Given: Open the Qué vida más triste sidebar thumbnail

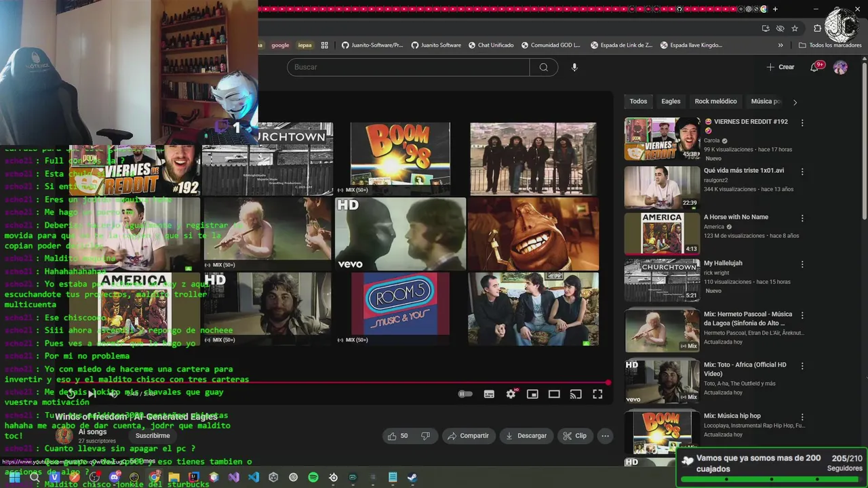Looking at the screenshot, I should click(x=662, y=186).
